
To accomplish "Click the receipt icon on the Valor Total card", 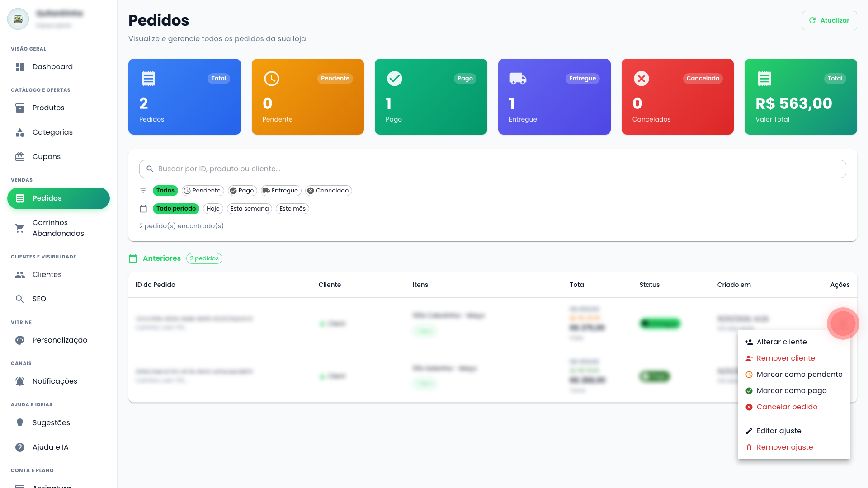I will click(764, 79).
